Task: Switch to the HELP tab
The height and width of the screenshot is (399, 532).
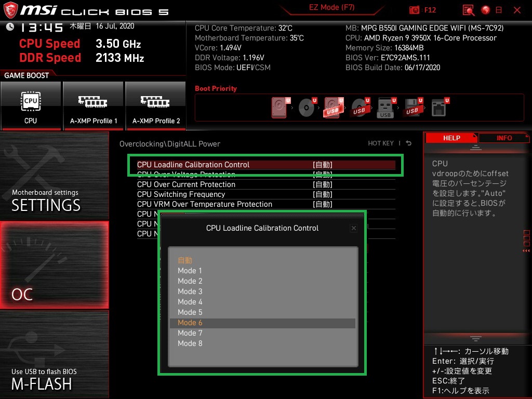Action: 451,138
